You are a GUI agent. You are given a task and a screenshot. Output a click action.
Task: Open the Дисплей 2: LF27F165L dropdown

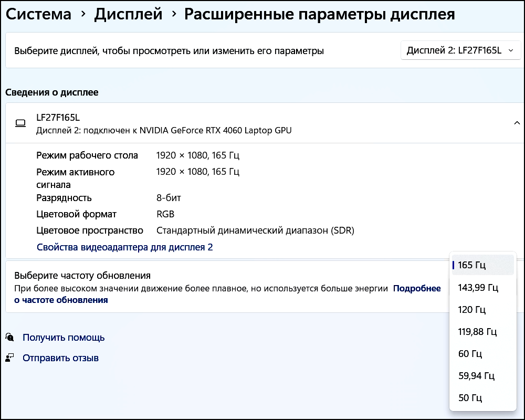click(x=460, y=50)
